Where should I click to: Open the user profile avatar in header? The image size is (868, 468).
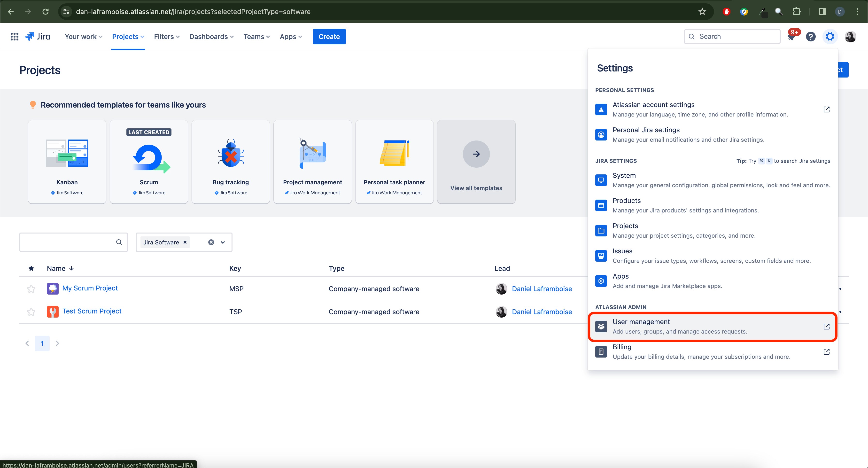tap(850, 36)
